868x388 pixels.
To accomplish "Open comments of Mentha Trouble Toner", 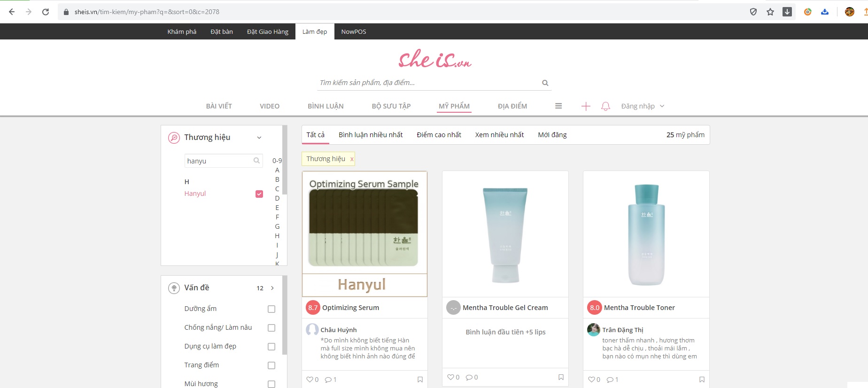I will [x=612, y=380].
